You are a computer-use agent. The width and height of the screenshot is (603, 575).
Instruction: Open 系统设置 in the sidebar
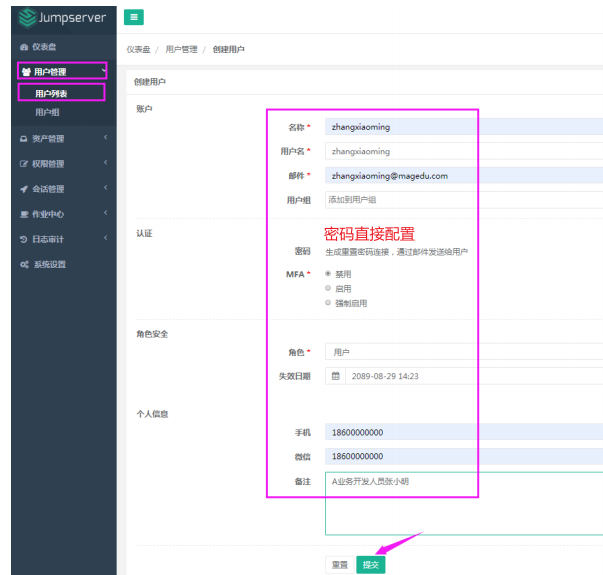(x=50, y=264)
